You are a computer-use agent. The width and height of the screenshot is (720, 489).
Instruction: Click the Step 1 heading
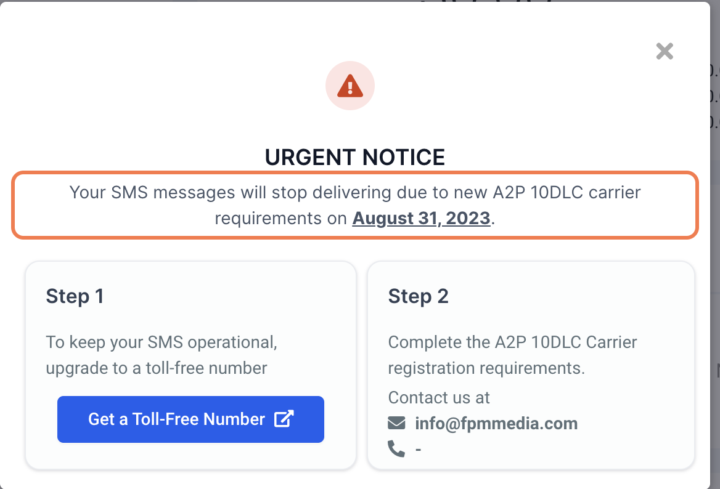pos(75,296)
